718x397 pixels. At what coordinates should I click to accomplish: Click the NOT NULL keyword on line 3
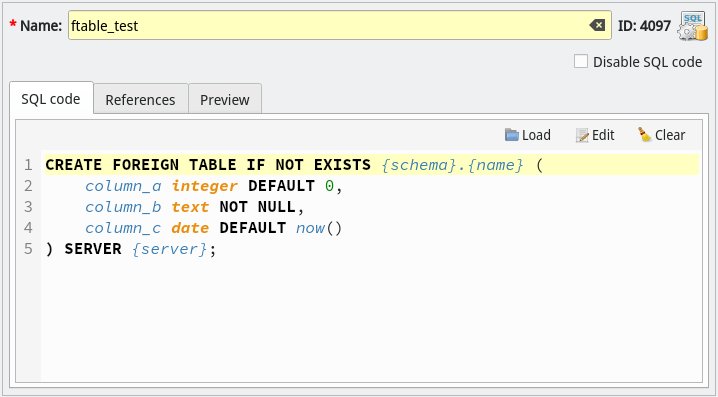click(257, 207)
